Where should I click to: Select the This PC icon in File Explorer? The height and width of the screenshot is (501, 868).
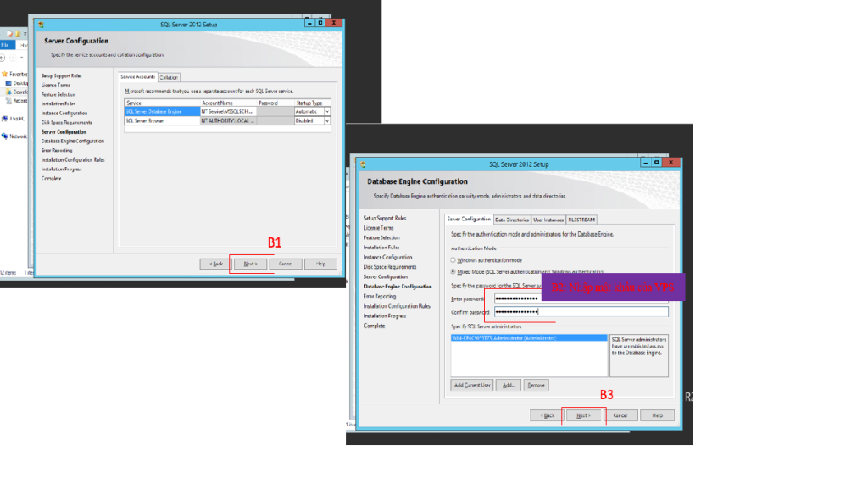pos(4,119)
